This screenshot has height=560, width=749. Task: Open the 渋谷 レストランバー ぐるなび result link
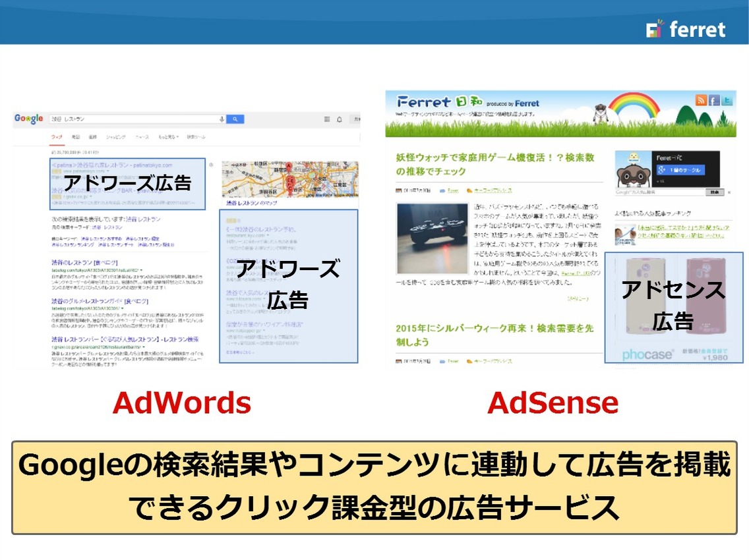point(125,339)
